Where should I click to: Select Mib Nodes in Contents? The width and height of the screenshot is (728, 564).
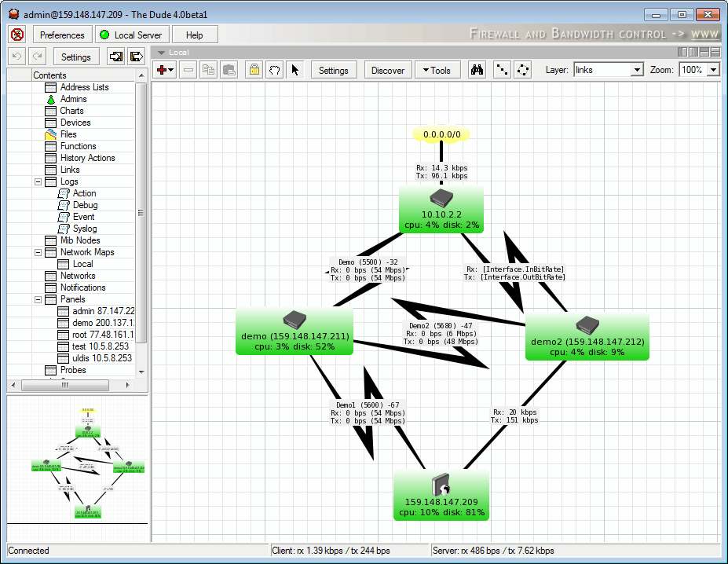click(80, 240)
